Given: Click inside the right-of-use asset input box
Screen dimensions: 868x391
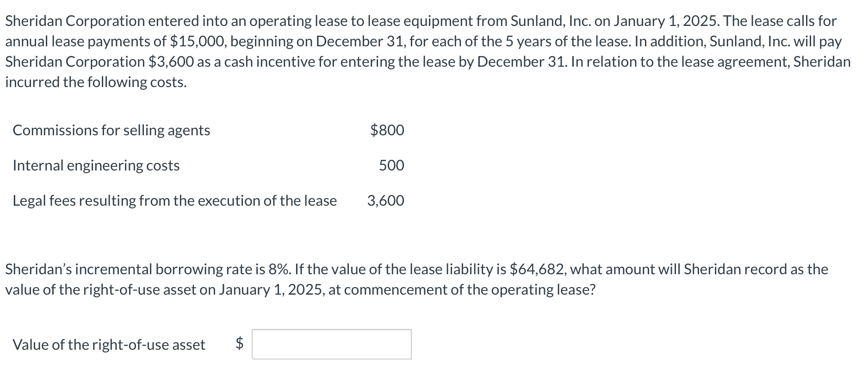Looking at the screenshot, I should pos(331,345).
